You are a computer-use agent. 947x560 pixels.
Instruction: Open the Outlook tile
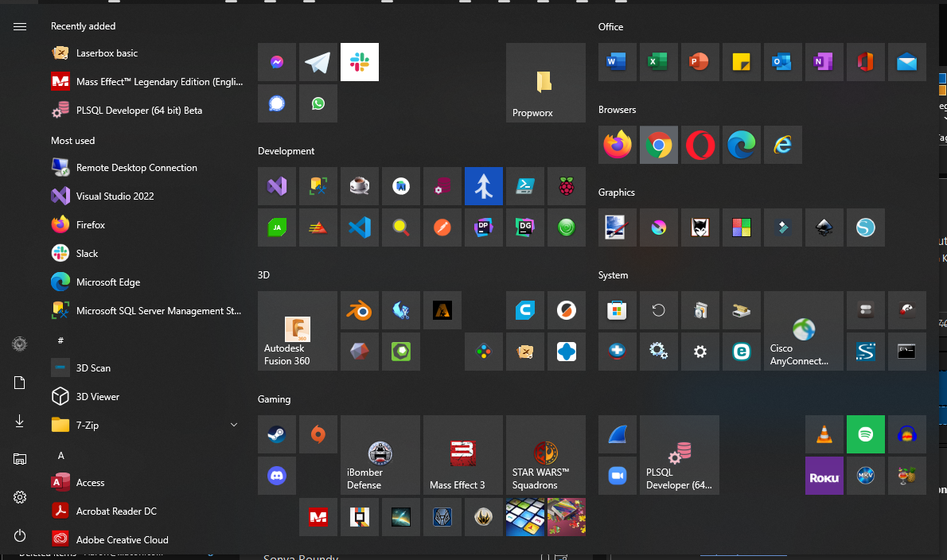coord(782,61)
